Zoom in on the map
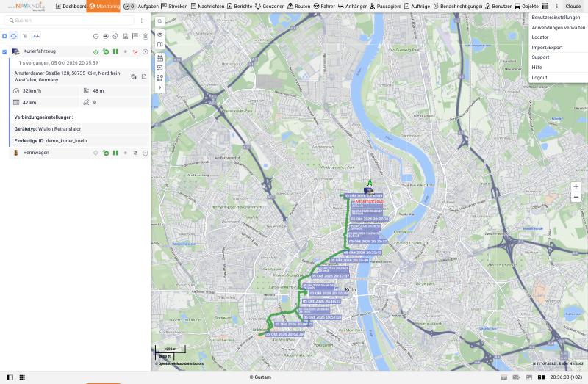The width and height of the screenshot is (588, 384). (x=576, y=186)
